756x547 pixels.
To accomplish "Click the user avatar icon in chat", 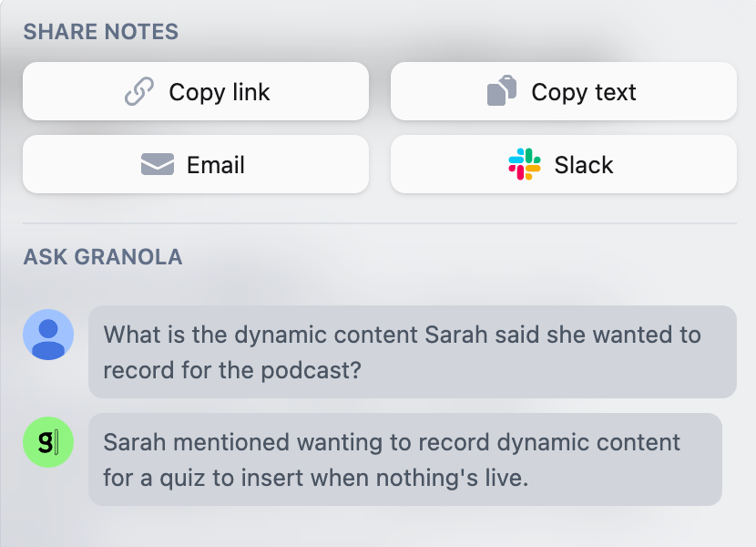I will 48,335.
